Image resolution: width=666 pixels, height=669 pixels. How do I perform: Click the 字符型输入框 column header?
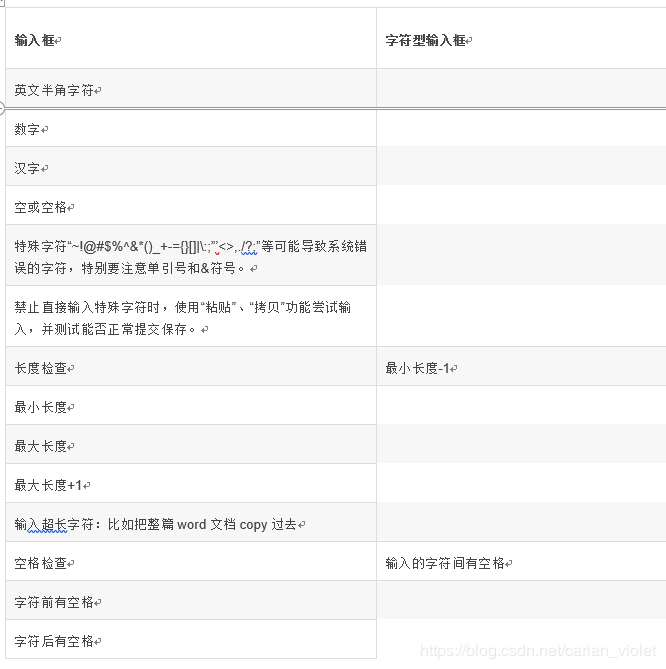pos(427,40)
